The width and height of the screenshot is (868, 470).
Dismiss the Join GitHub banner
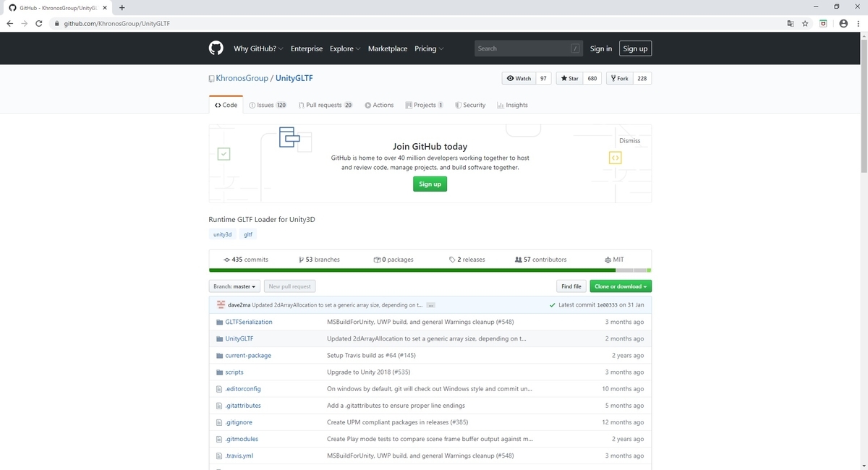point(629,140)
